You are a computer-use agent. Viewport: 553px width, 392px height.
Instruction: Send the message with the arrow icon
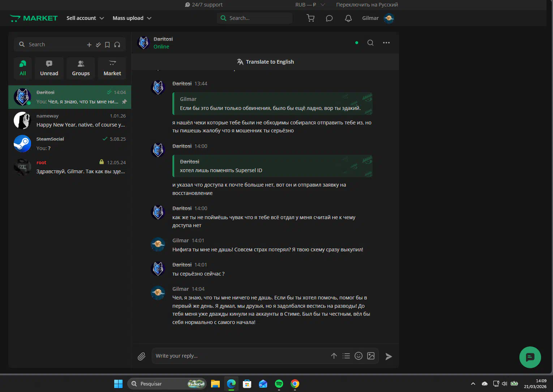pyautogui.click(x=389, y=357)
